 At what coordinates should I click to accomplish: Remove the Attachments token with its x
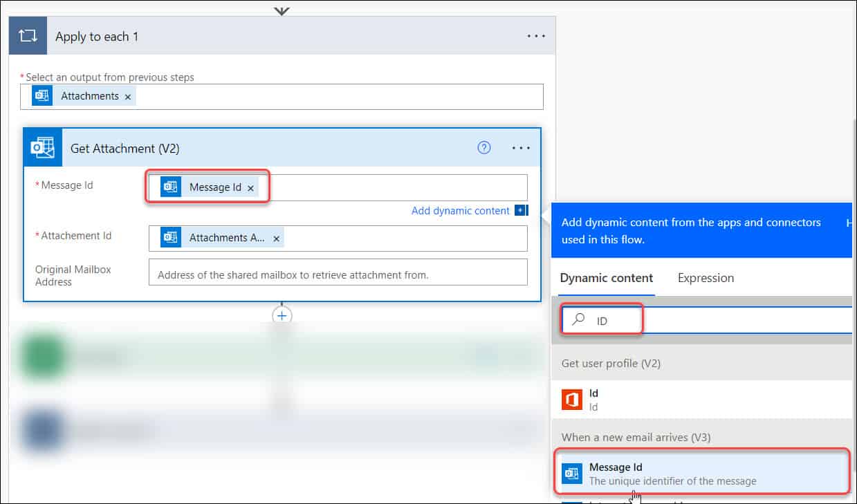click(127, 96)
